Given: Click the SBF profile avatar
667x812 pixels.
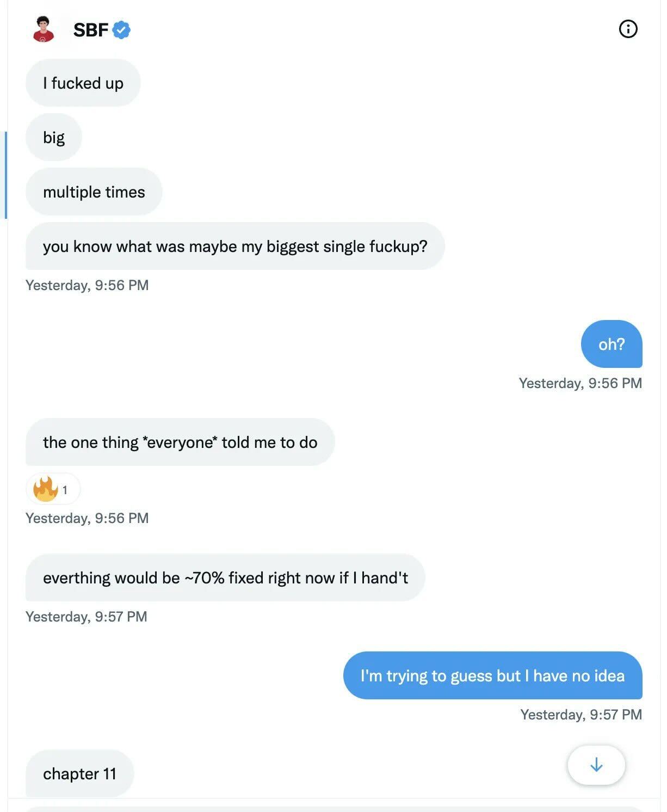Looking at the screenshot, I should pyautogui.click(x=44, y=29).
